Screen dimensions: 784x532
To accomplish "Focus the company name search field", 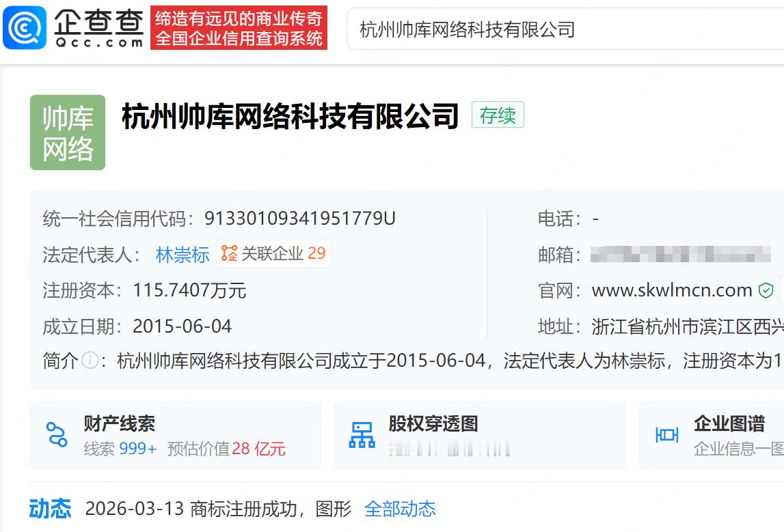I will pyautogui.click(x=565, y=29).
